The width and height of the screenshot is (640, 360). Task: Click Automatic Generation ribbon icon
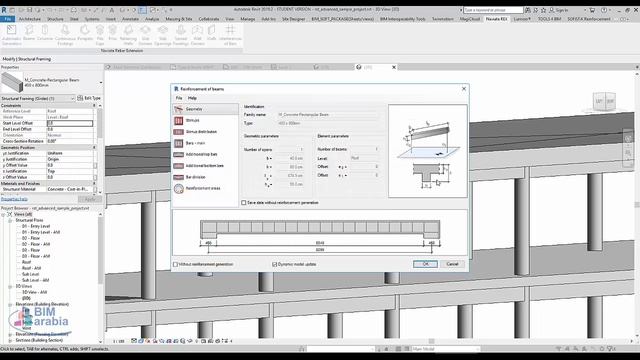tap(11, 34)
